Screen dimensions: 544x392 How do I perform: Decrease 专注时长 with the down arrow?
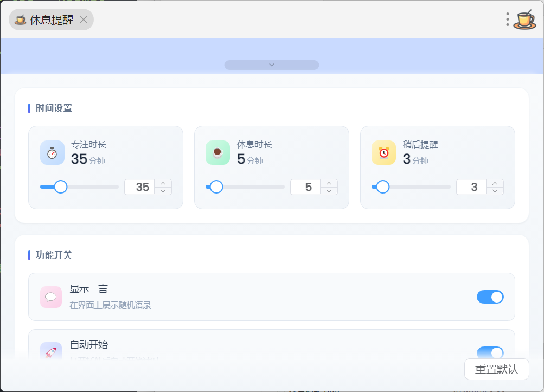[x=163, y=191]
